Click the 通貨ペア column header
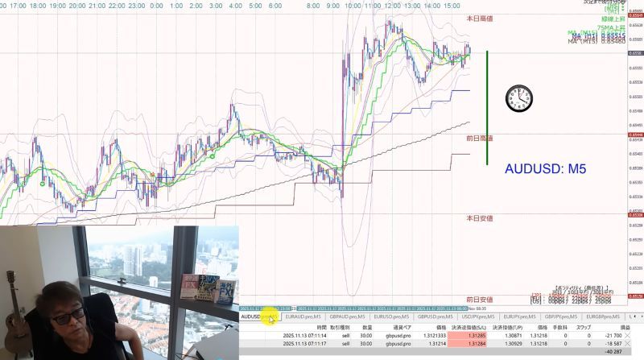This screenshot has height=360, width=644. coord(402,328)
